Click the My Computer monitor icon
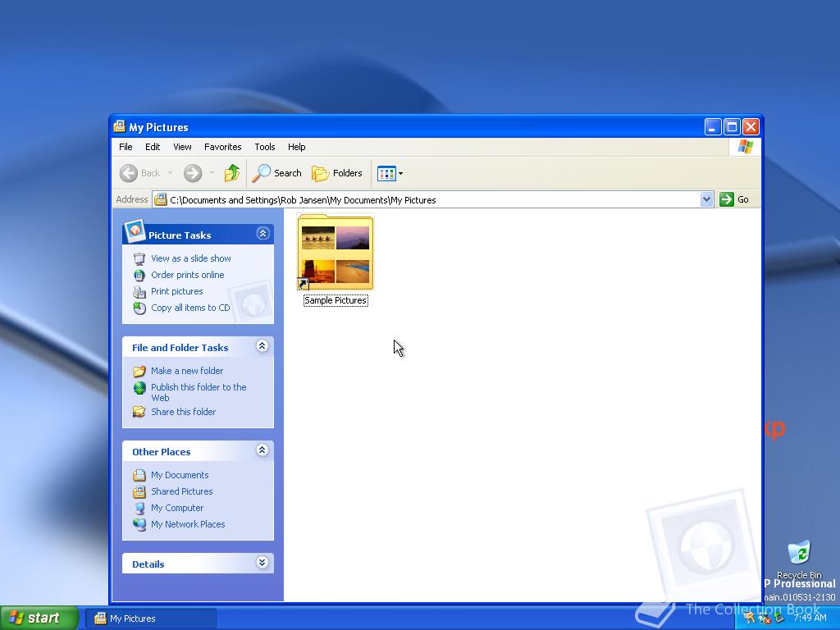840x630 pixels. click(139, 508)
